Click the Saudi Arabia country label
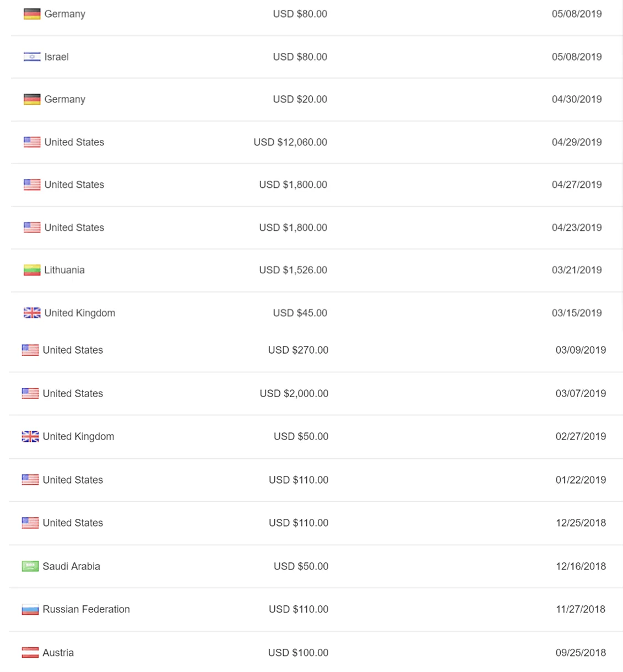Viewport: 623px width, 672px height. click(x=72, y=566)
